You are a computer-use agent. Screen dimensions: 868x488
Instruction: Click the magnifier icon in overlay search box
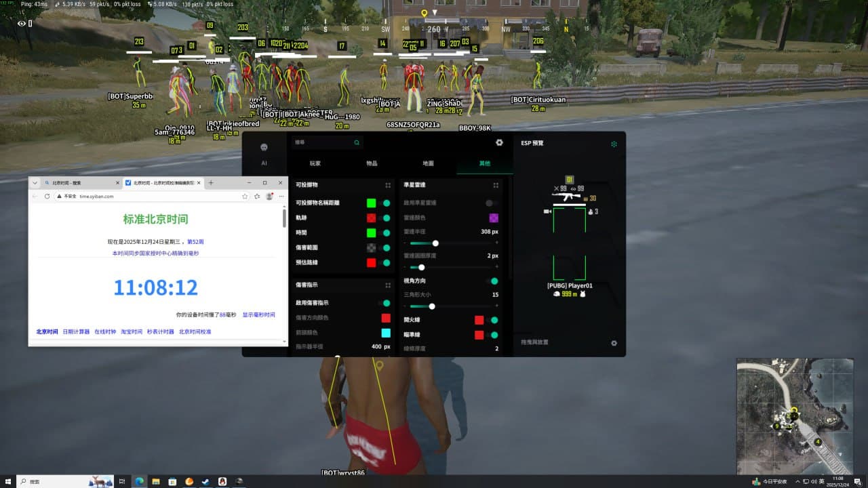tap(357, 143)
